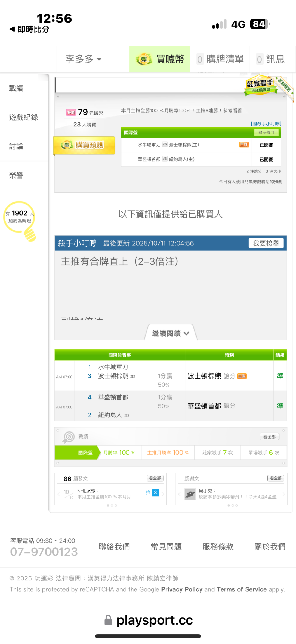Tap the 主推 badge on the 水牛城軍刀 row

point(244,145)
